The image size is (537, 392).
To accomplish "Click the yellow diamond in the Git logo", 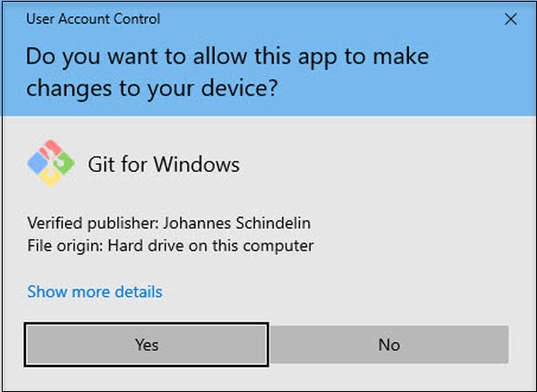I will click(51, 179).
